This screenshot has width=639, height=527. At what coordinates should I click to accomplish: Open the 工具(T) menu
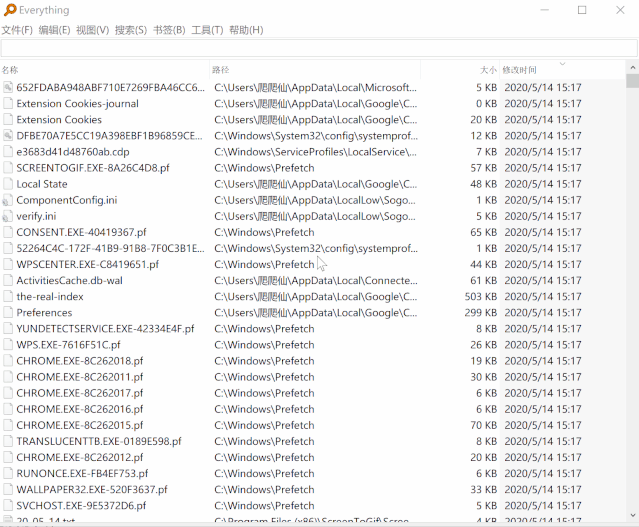(207, 30)
